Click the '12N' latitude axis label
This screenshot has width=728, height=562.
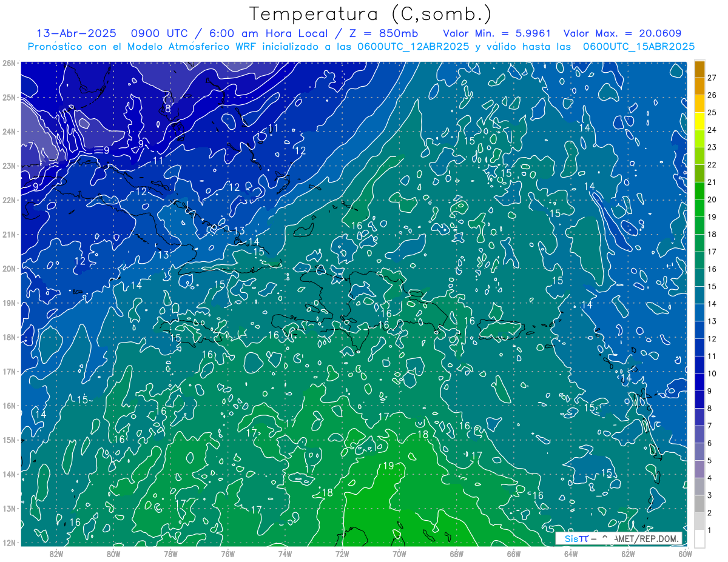(x=8, y=543)
